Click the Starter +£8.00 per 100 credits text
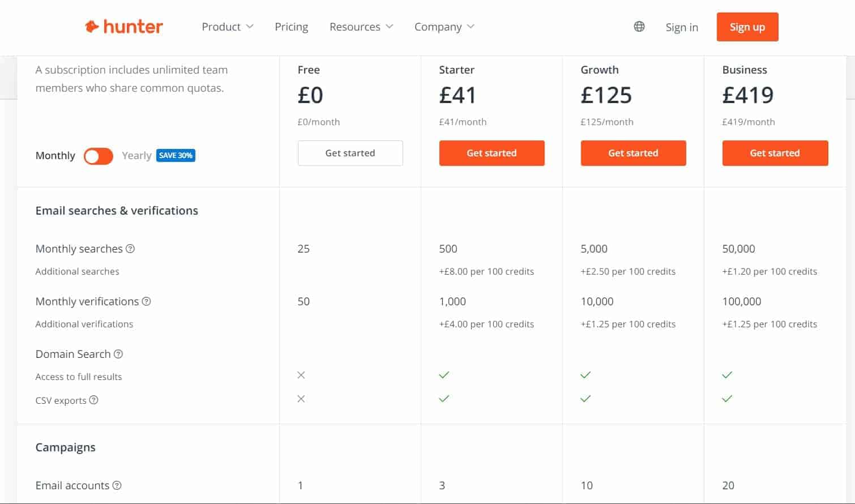 pyautogui.click(x=486, y=271)
